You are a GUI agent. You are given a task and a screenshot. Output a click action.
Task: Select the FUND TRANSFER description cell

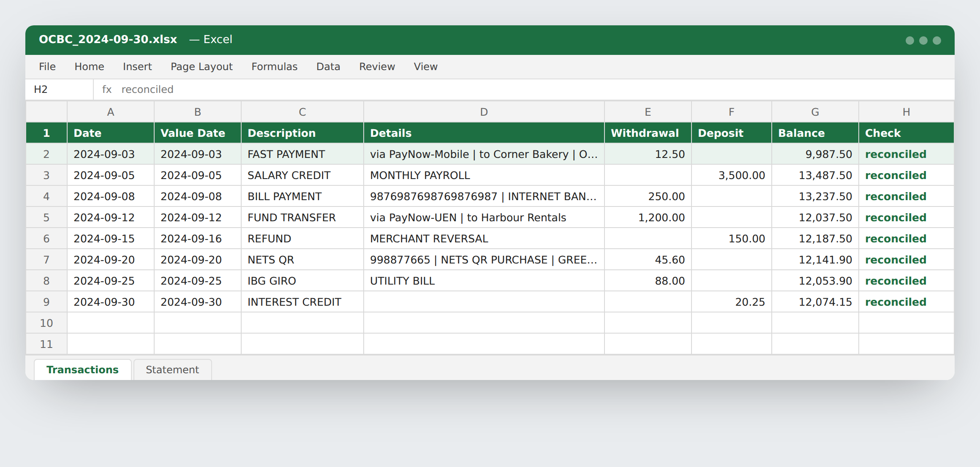tap(302, 217)
